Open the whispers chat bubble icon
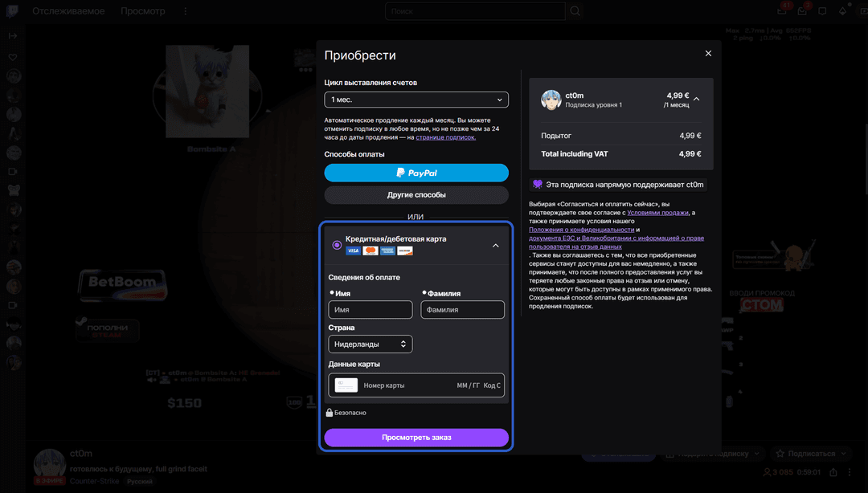Image resolution: width=868 pixels, height=493 pixels. [823, 11]
